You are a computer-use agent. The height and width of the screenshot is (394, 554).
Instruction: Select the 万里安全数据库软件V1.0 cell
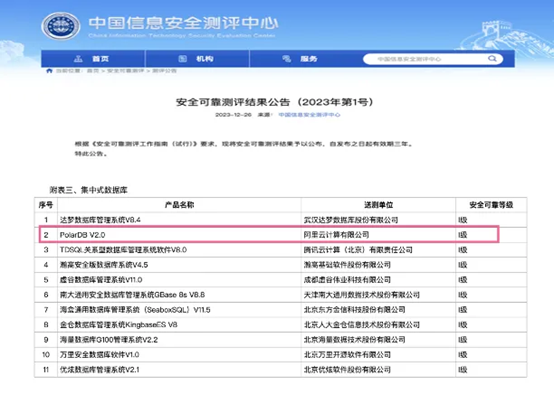tap(179, 354)
